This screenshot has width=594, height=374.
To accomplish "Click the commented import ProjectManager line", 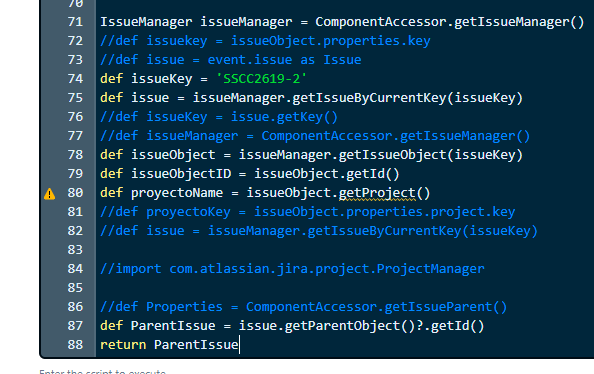I will [x=292, y=269].
